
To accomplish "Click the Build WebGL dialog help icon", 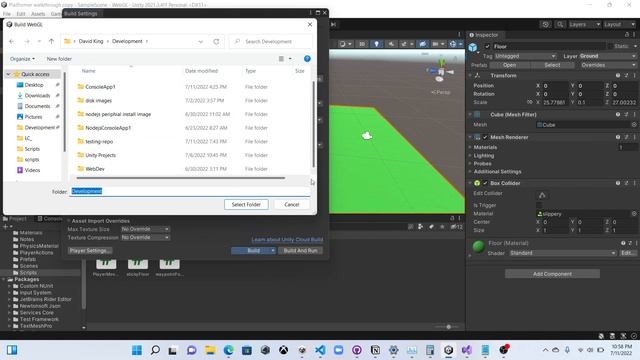I will pyautogui.click(x=307, y=59).
